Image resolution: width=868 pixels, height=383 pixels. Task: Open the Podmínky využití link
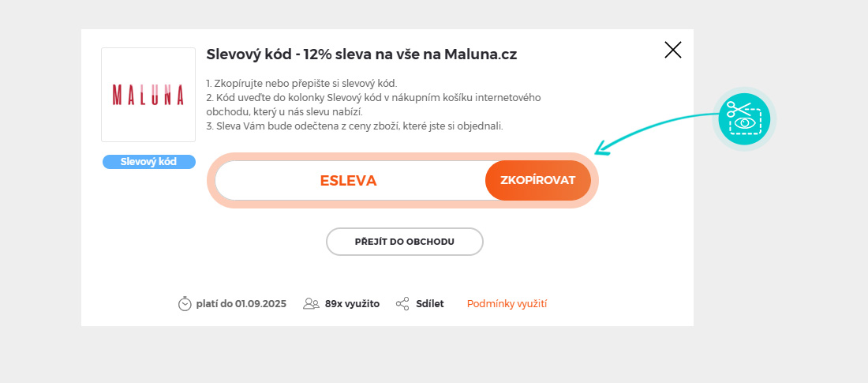pyautogui.click(x=507, y=304)
